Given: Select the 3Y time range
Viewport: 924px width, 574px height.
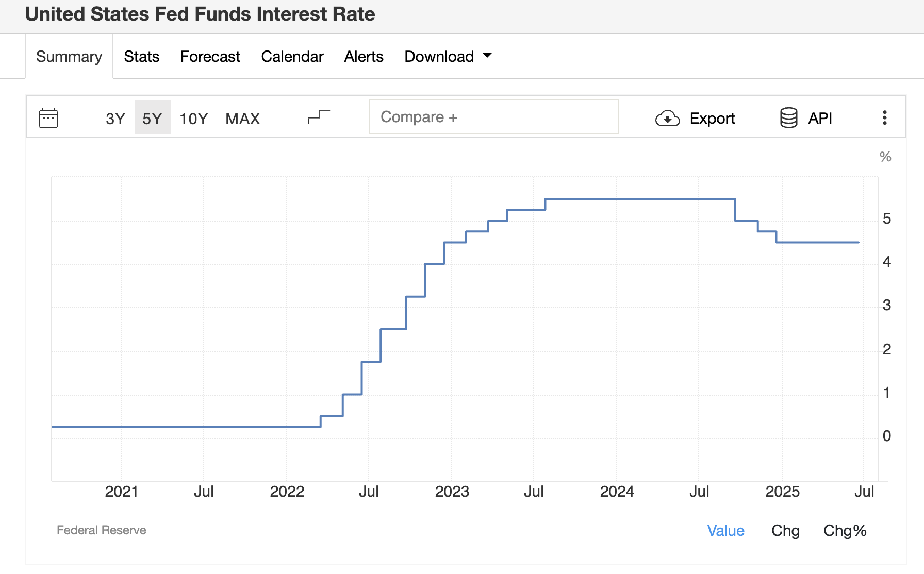Looking at the screenshot, I should tap(115, 119).
